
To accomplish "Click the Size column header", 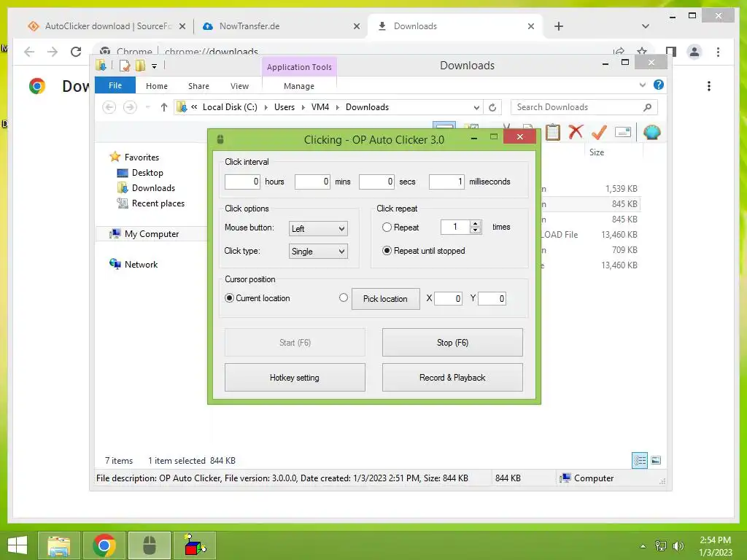I will coord(614,152).
